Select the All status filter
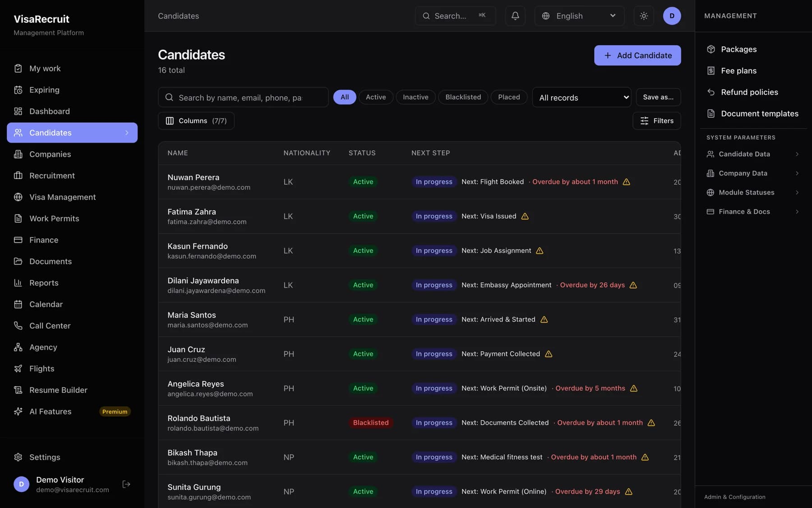Image resolution: width=812 pixels, height=508 pixels. [x=345, y=97]
